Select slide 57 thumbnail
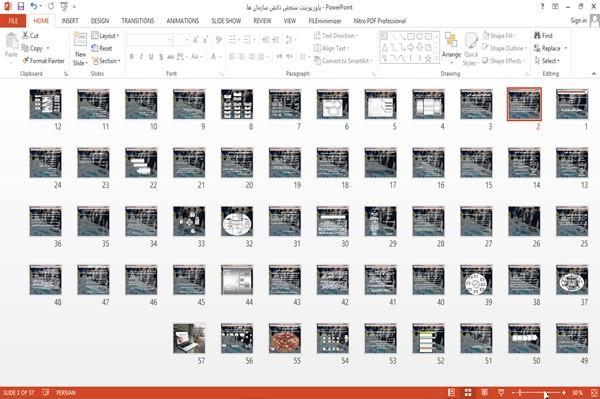600x399 pixels. point(189,338)
